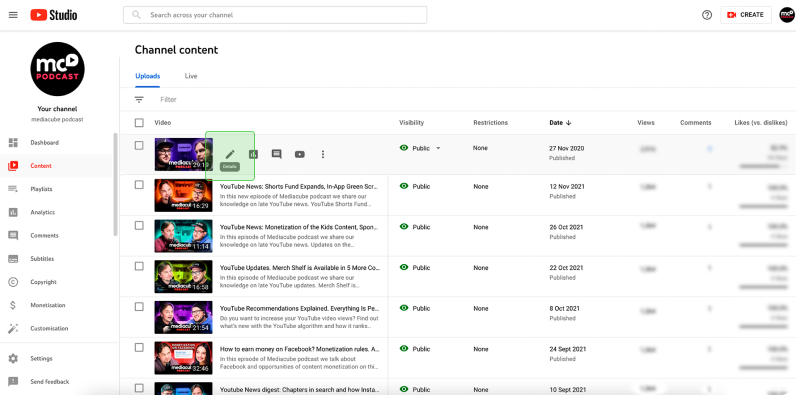Click the Filter text field
This screenshot has width=796, height=395.
pyautogui.click(x=168, y=100)
